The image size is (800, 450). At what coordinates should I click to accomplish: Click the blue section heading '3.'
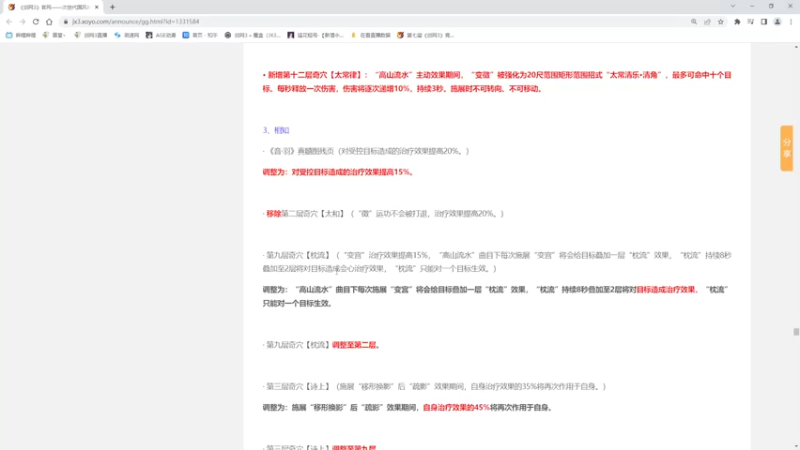[276, 130]
